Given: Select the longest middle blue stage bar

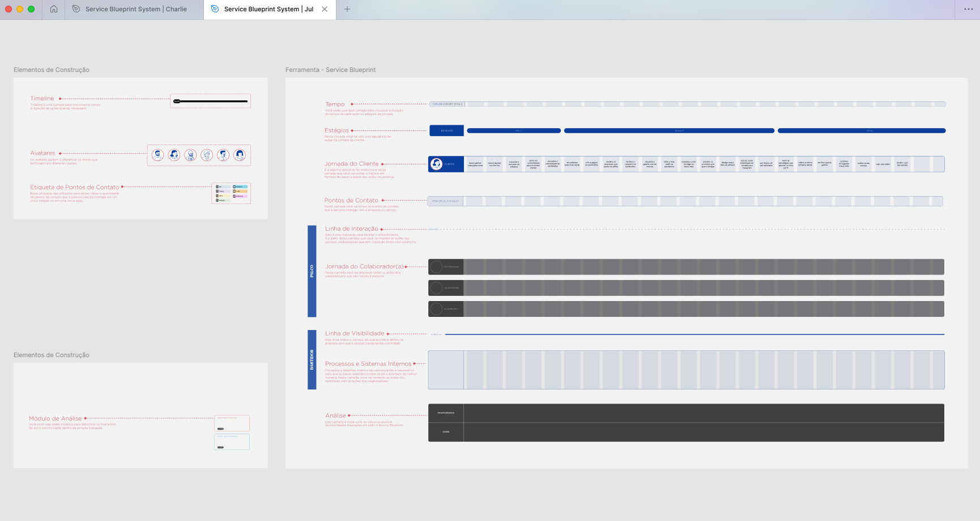Looking at the screenshot, I should (x=669, y=130).
